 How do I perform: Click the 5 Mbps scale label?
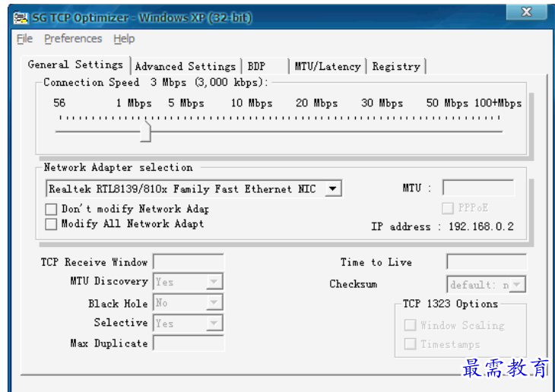pyautogui.click(x=186, y=103)
